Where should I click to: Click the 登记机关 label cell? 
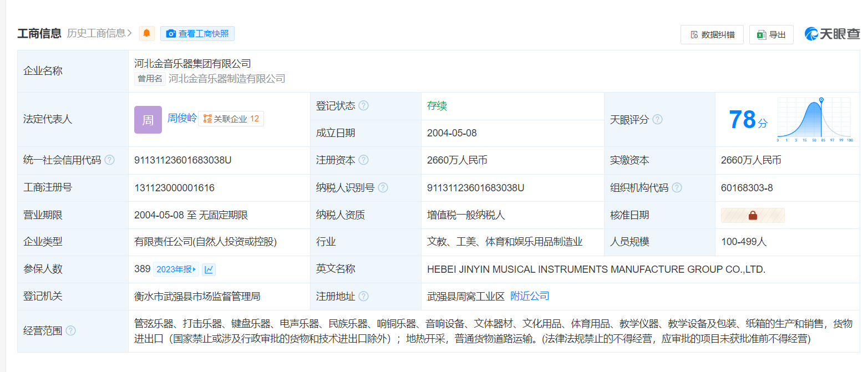pos(73,296)
